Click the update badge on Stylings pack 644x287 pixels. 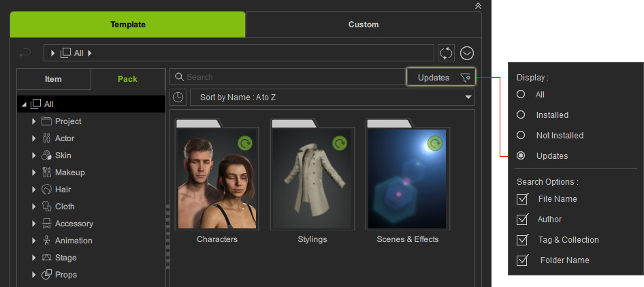(x=340, y=144)
